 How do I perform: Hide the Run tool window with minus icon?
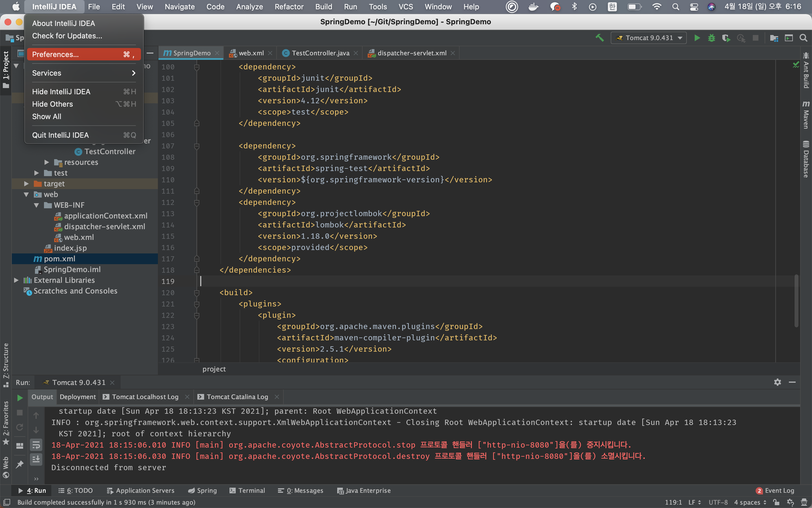pos(792,382)
